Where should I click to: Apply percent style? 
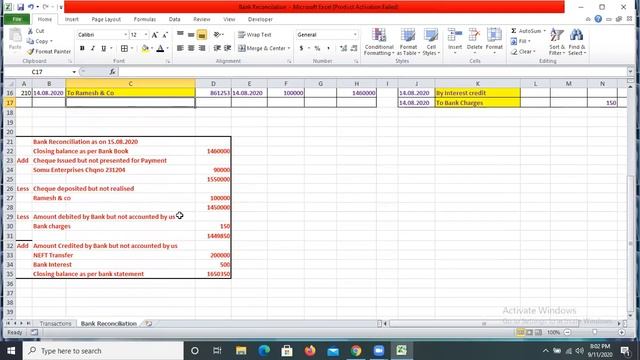point(317,48)
